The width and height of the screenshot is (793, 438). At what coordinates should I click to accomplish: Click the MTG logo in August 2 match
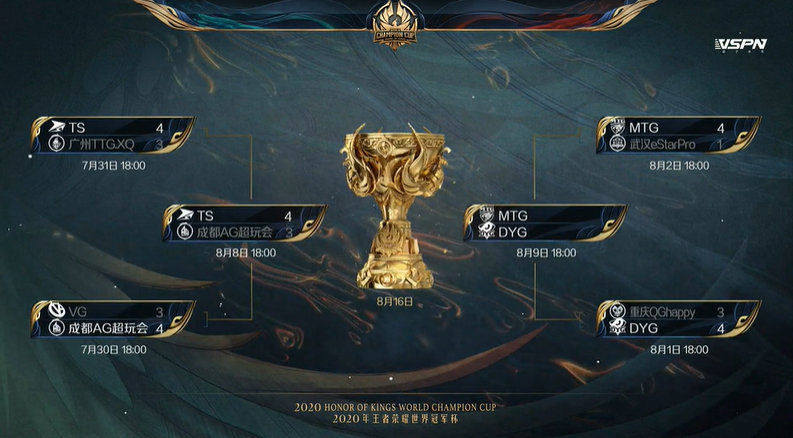tap(617, 126)
